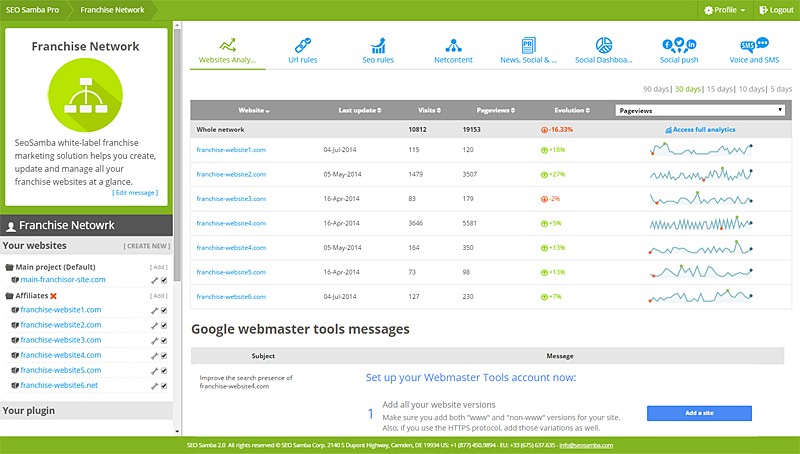Open the Seo rules chart icon
The height and width of the screenshot is (454, 800).
[x=378, y=45]
